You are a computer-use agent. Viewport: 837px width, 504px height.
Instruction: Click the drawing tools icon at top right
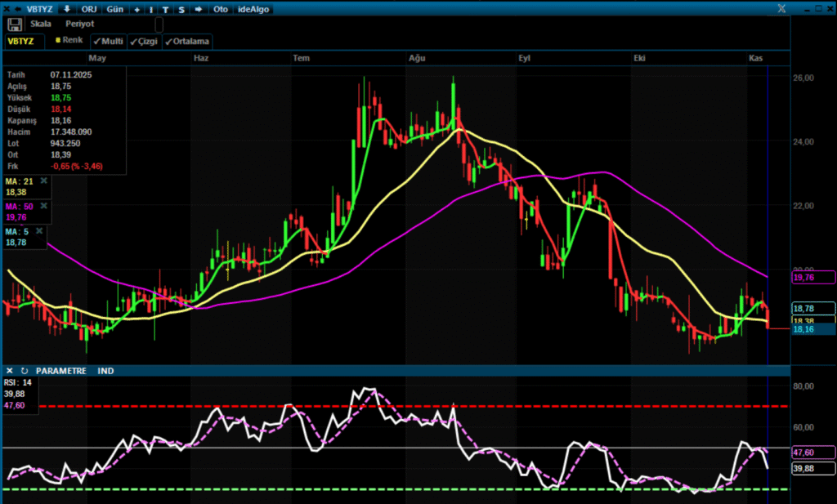tap(782, 8)
